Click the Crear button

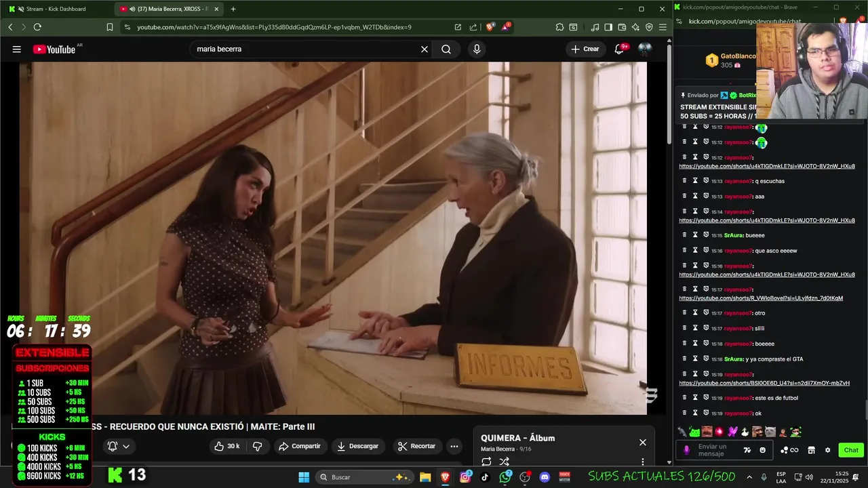tap(585, 49)
